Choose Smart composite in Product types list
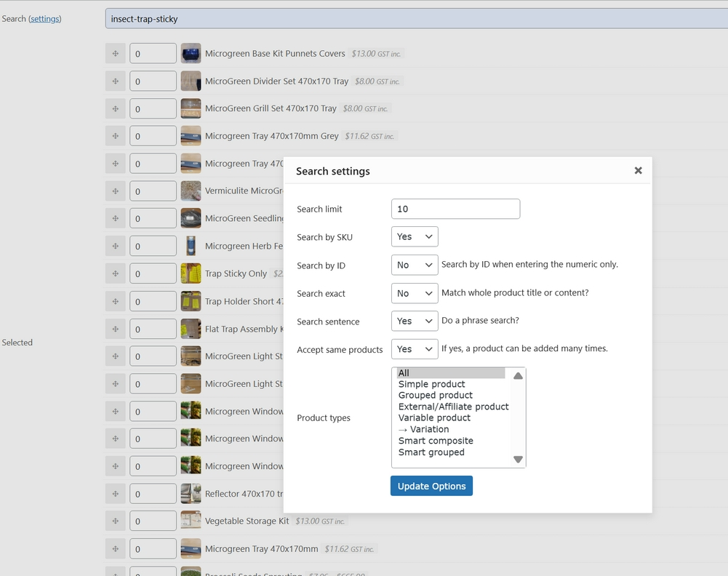This screenshot has height=576, width=728. tap(436, 441)
